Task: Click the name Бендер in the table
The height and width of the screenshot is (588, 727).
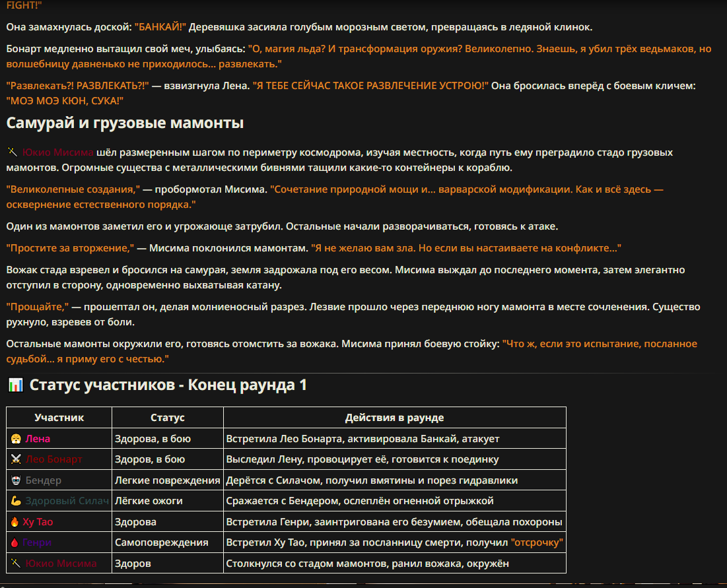Action: click(x=43, y=480)
